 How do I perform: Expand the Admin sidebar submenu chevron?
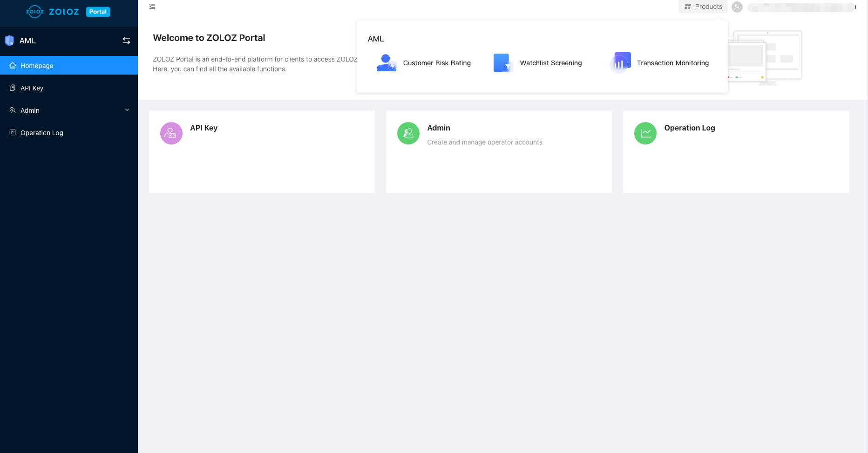(x=127, y=110)
